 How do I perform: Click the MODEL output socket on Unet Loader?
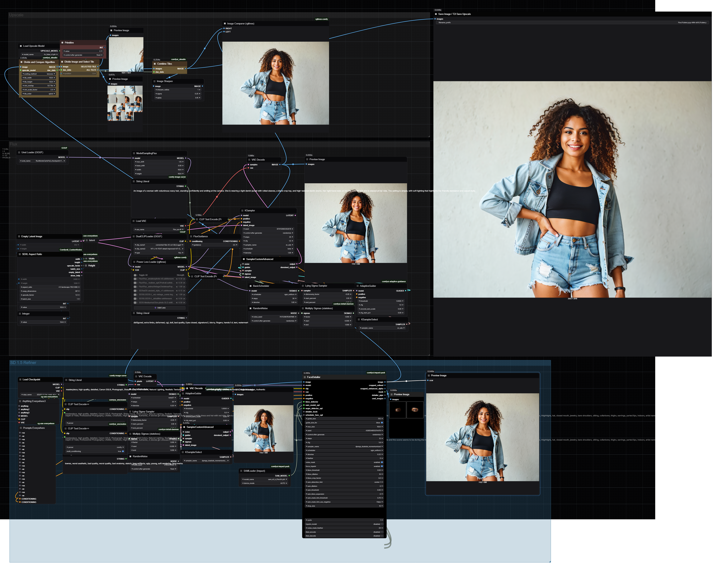tap(67, 157)
